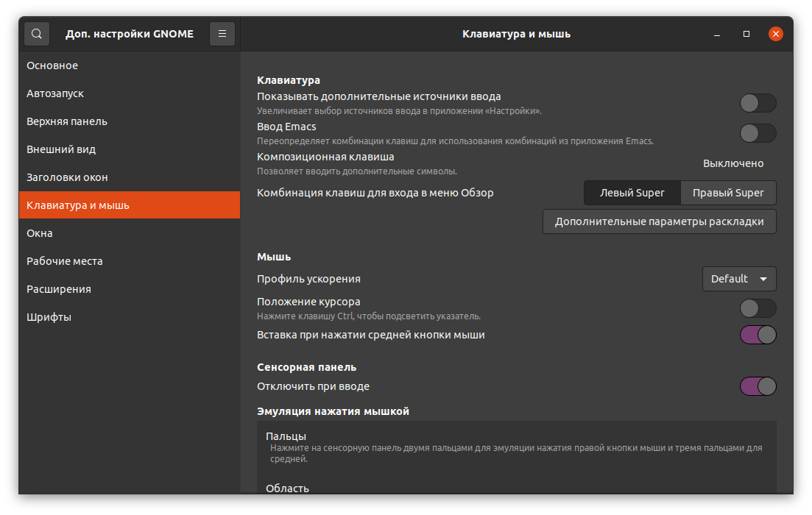Turn on the Emacs input switch
The image size is (812, 515).
tap(758, 133)
